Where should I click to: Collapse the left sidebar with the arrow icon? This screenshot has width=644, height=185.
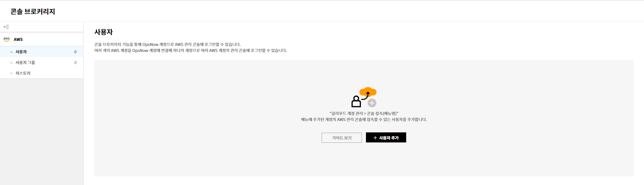click(6, 27)
